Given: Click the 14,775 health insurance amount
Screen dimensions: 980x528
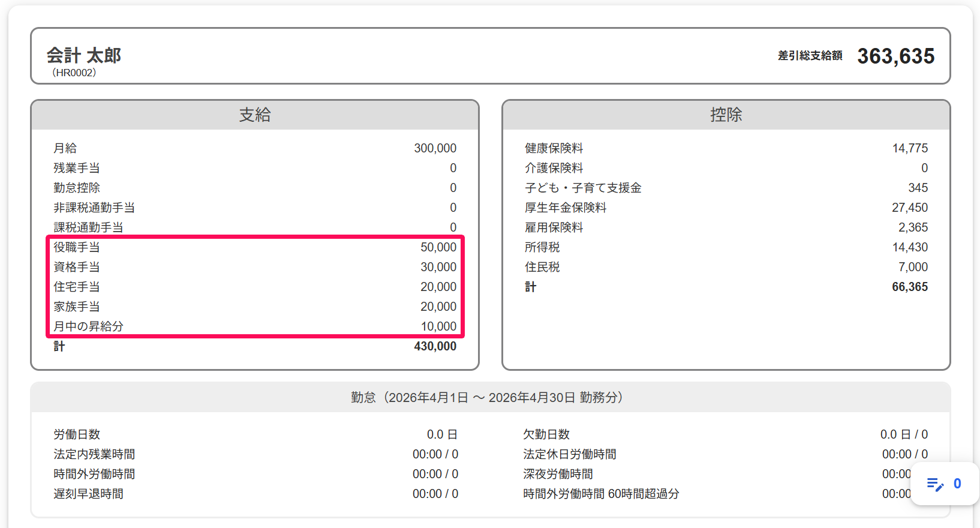Looking at the screenshot, I should [x=910, y=148].
